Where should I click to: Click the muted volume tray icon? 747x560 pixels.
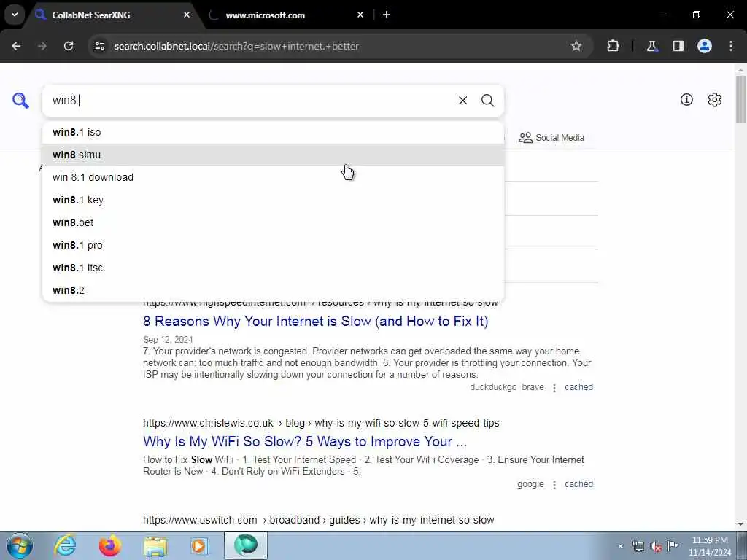(656, 546)
